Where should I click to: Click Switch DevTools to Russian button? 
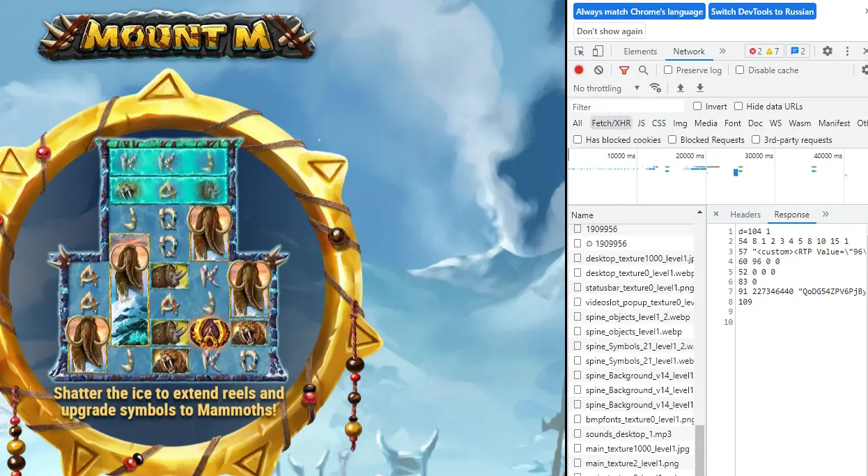pos(762,12)
